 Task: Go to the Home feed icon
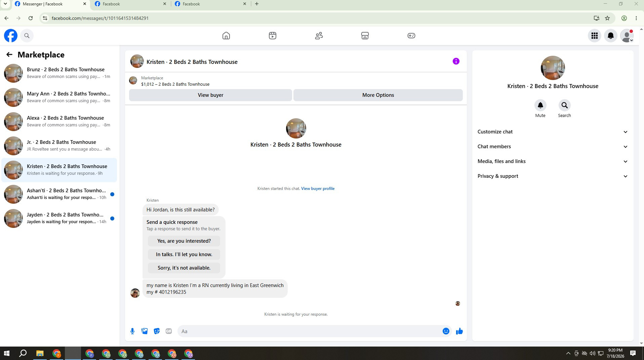tap(226, 36)
